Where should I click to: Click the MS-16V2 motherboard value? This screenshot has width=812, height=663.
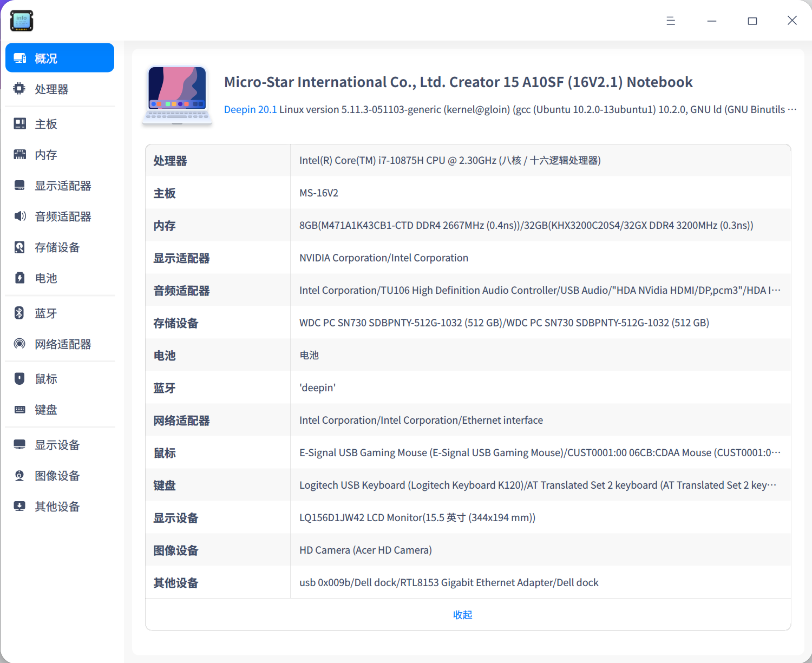pyautogui.click(x=319, y=193)
